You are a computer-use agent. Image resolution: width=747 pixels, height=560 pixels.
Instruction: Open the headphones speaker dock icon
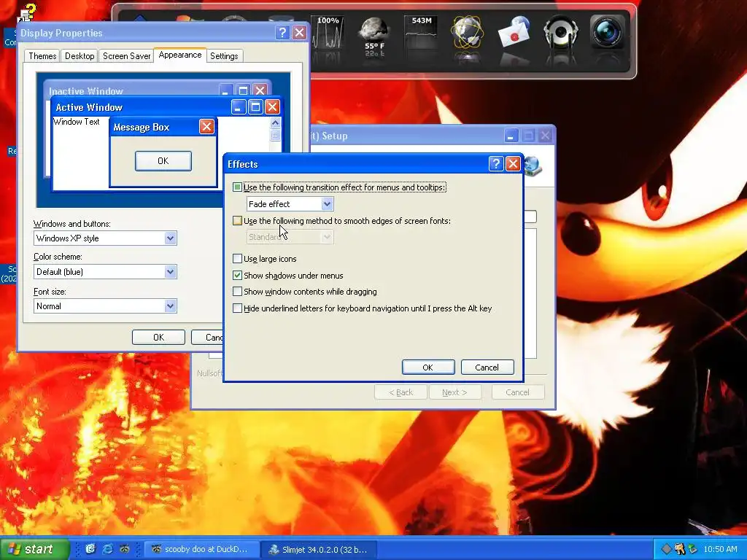[x=560, y=31]
